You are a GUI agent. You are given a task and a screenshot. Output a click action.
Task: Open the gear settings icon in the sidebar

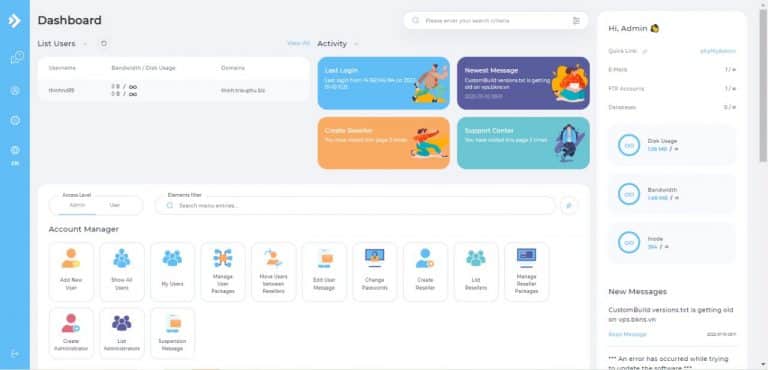point(15,120)
